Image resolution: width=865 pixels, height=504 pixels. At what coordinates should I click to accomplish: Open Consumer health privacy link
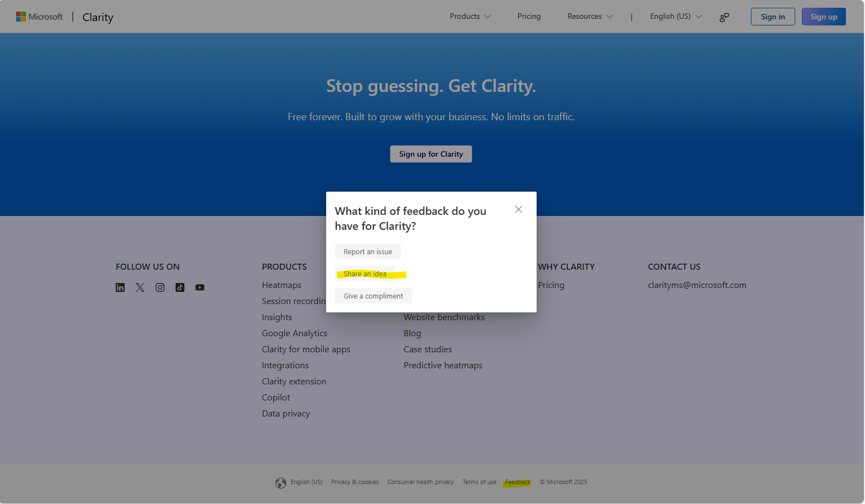coord(420,482)
